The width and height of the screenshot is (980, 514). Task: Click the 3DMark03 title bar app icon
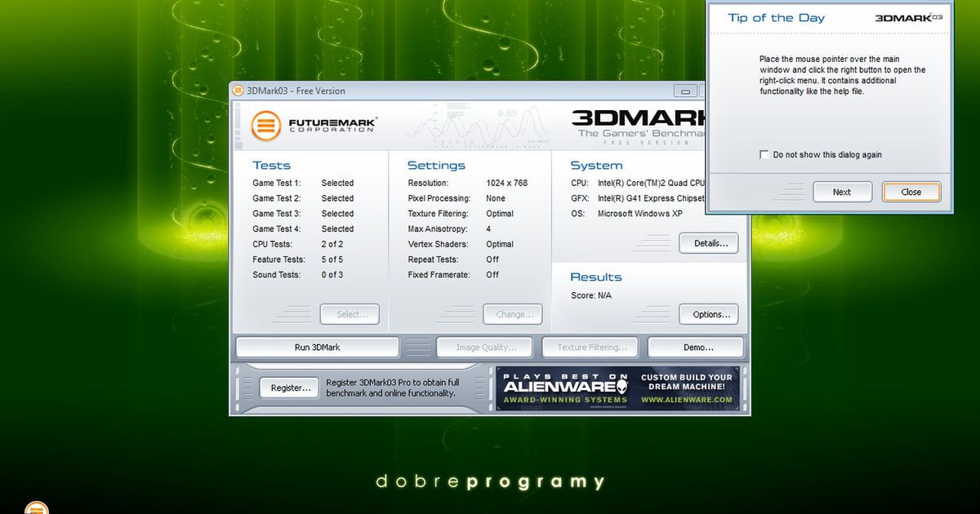tap(238, 91)
